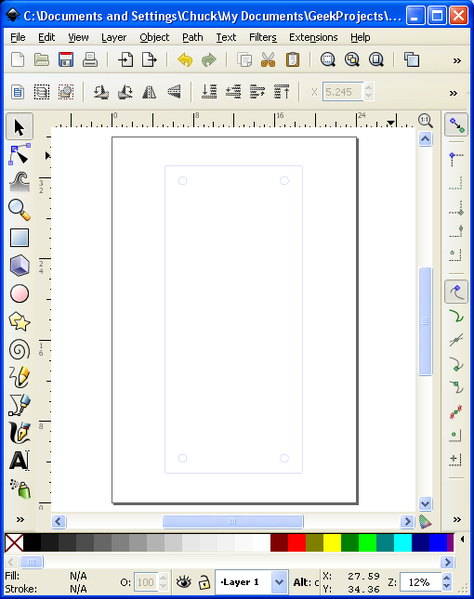This screenshot has width=474, height=599.
Task: Select the Rectangle tool
Action: [x=19, y=238]
